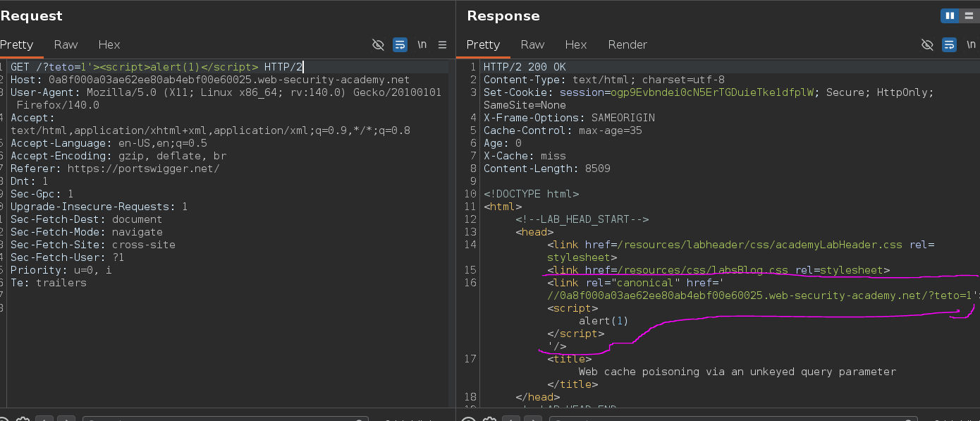Click the Sec-Fetch-Dest header line
The width and height of the screenshot is (980, 421).
(x=87, y=219)
